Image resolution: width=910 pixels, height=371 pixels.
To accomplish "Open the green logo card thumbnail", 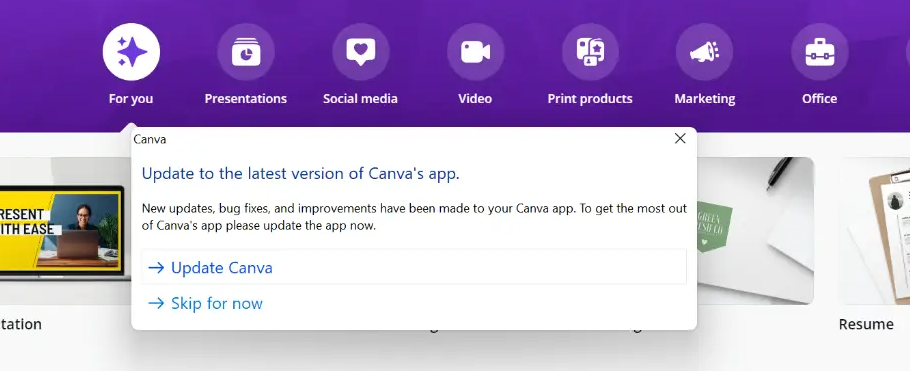I will pos(755,230).
